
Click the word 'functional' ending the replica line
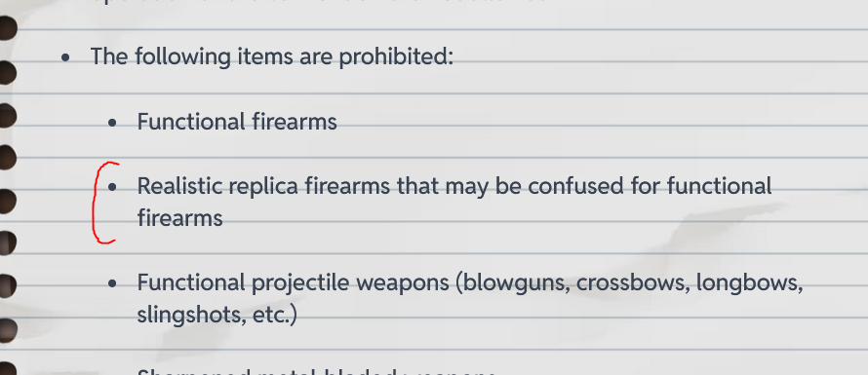tap(719, 186)
